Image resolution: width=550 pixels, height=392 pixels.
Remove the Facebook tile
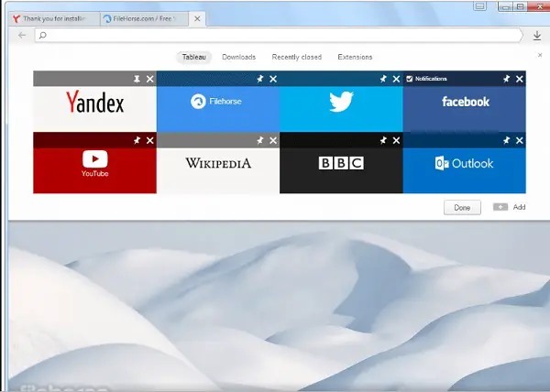pyautogui.click(x=520, y=79)
